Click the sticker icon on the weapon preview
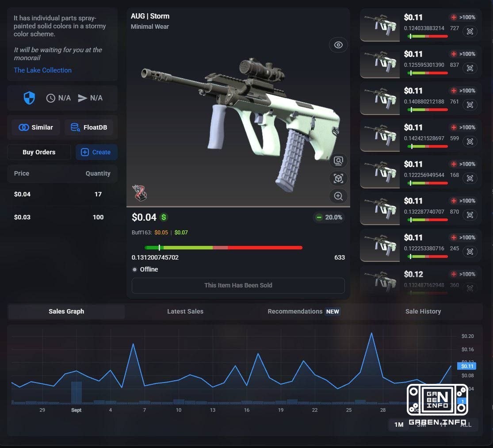Screen dimensions: 493x448 (x=139, y=193)
